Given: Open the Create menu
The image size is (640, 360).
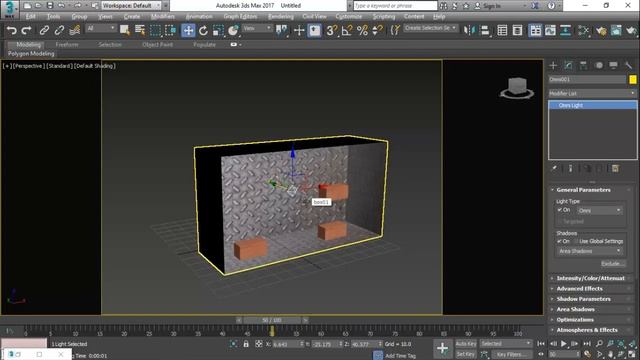Looking at the screenshot, I should 132,17.
